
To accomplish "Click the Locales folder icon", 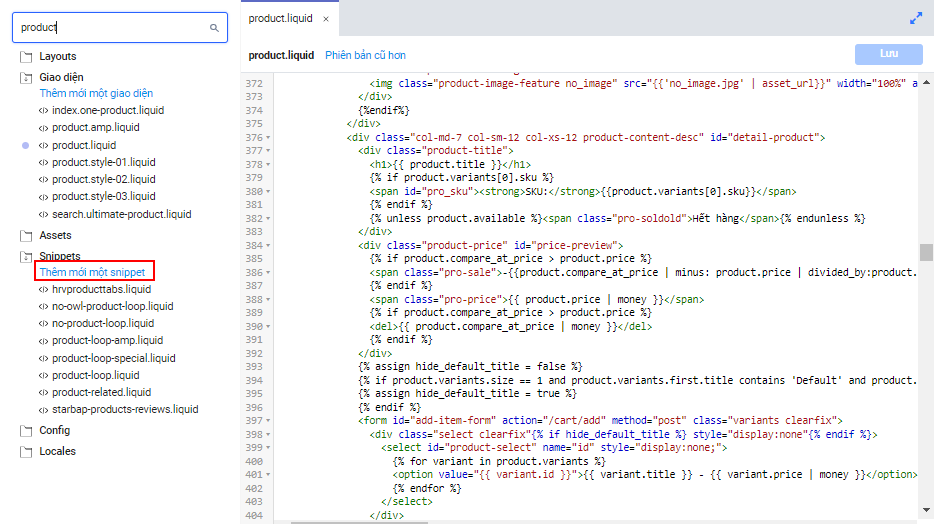I will tap(26, 452).
